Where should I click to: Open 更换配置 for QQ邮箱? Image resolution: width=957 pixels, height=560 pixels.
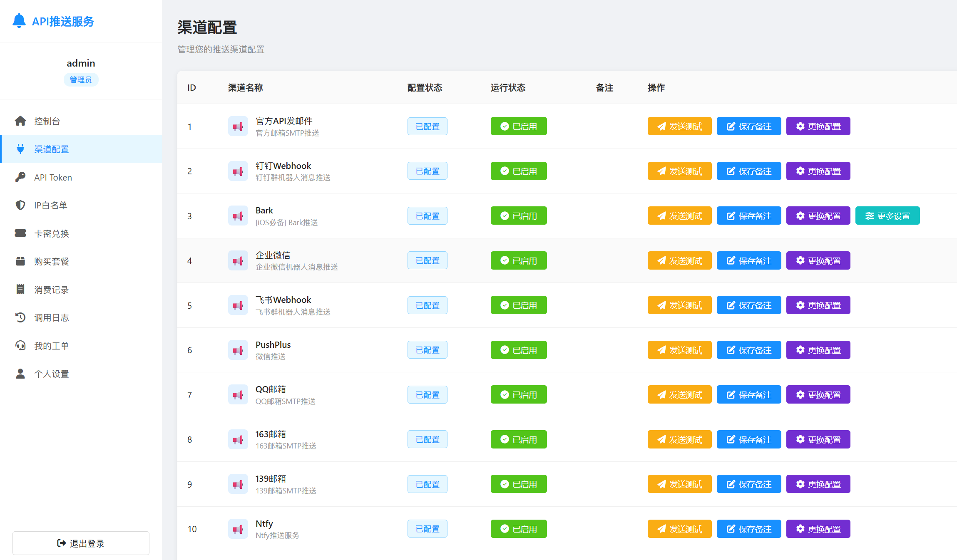[818, 395]
